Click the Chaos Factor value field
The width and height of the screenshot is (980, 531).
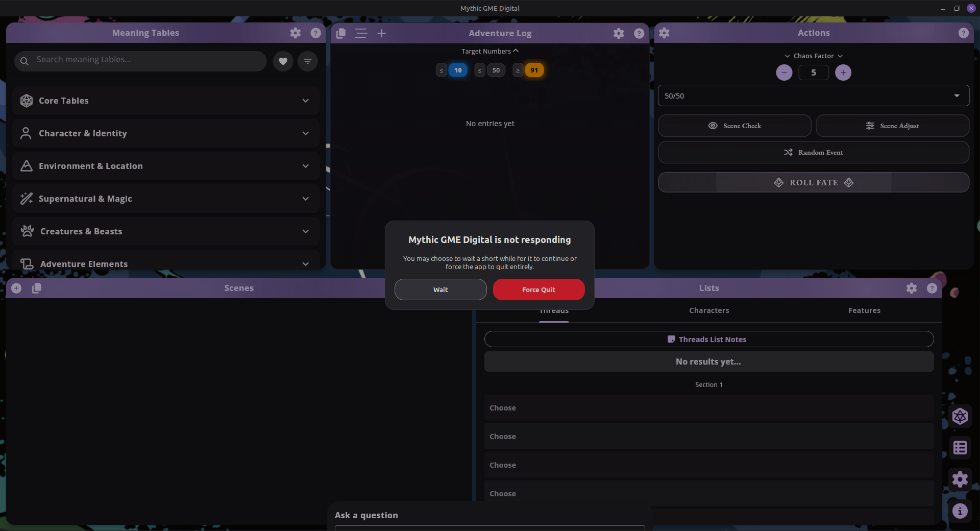click(x=814, y=73)
